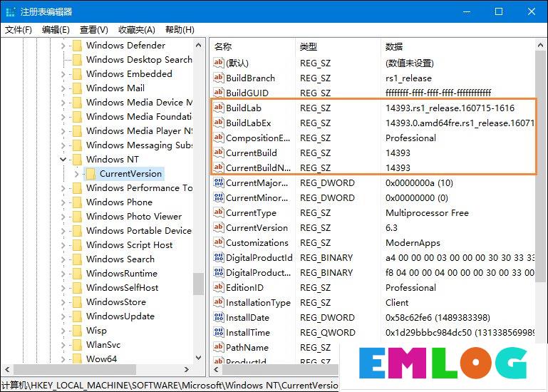Select the InstallationType value name
Screen dimensions: 548x392
[258, 303]
